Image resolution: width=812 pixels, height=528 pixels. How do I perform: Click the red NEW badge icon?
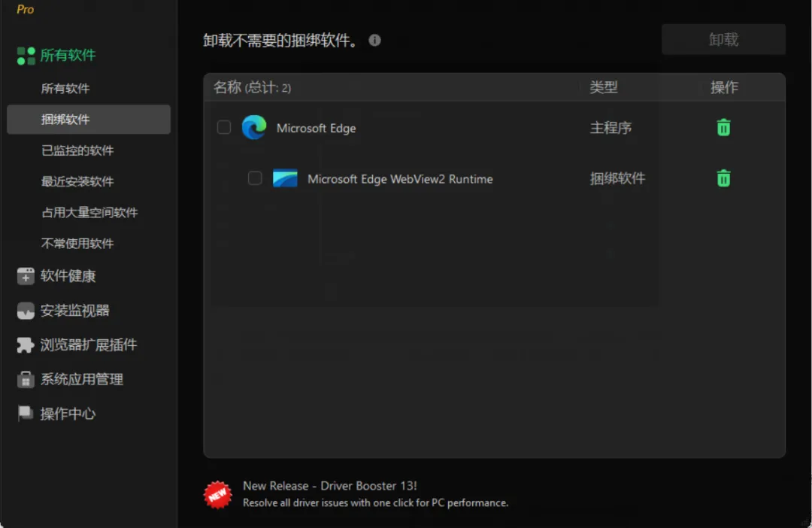click(x=217, y=494)
